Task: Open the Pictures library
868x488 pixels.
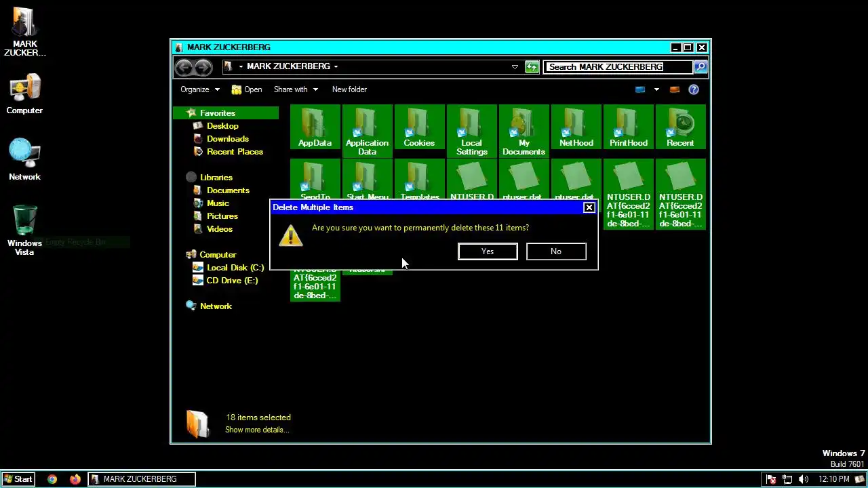Action: tap(222, 216)
